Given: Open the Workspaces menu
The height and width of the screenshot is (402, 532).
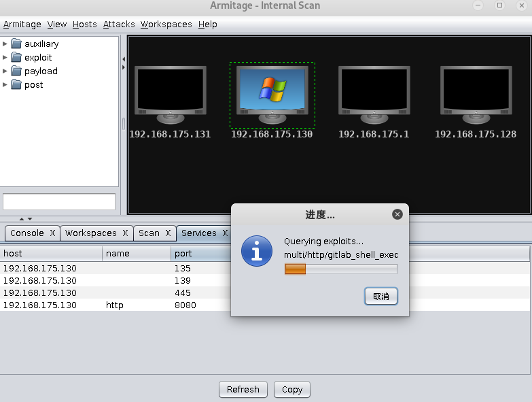Looking at the screenshot, I should click(x=166, y=24).
